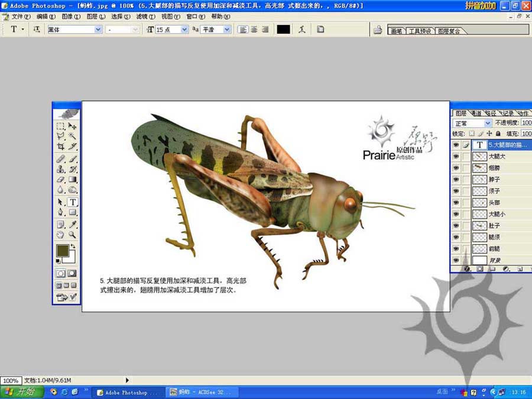
Task: Toggle visibility of 肚子 layer
Action: click(x=456, y=226)
